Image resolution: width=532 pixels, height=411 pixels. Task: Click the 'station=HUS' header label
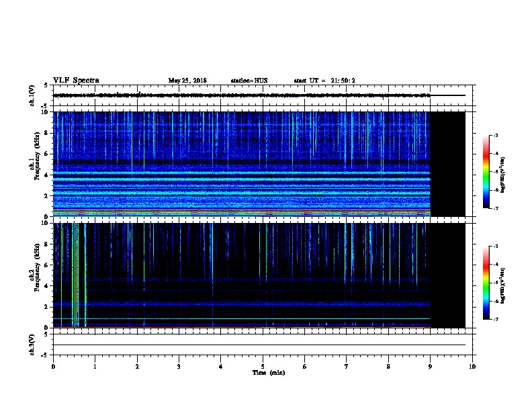(249, 81)
